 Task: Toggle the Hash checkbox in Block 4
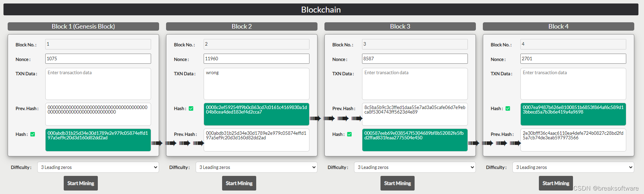coord(508,108)
